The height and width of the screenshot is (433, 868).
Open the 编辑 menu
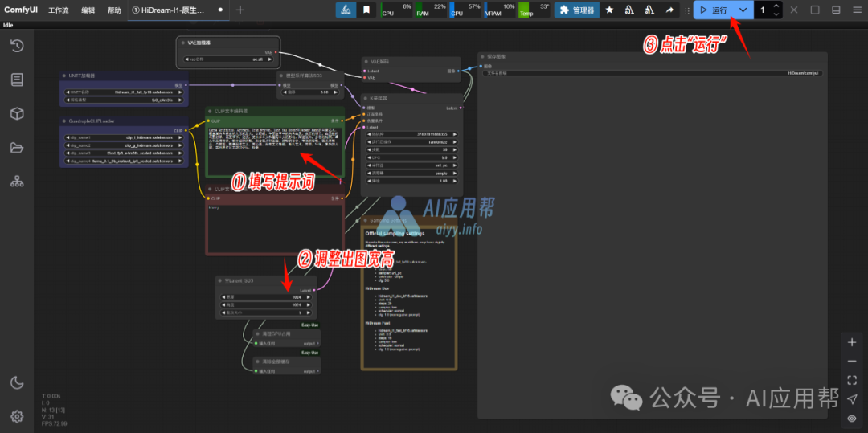(x=88, y=10)
